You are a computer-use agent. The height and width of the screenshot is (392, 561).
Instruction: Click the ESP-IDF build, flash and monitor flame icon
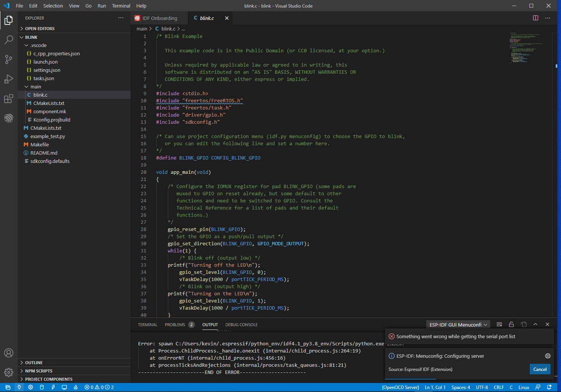pyautogui.click(x=76, y=387)
